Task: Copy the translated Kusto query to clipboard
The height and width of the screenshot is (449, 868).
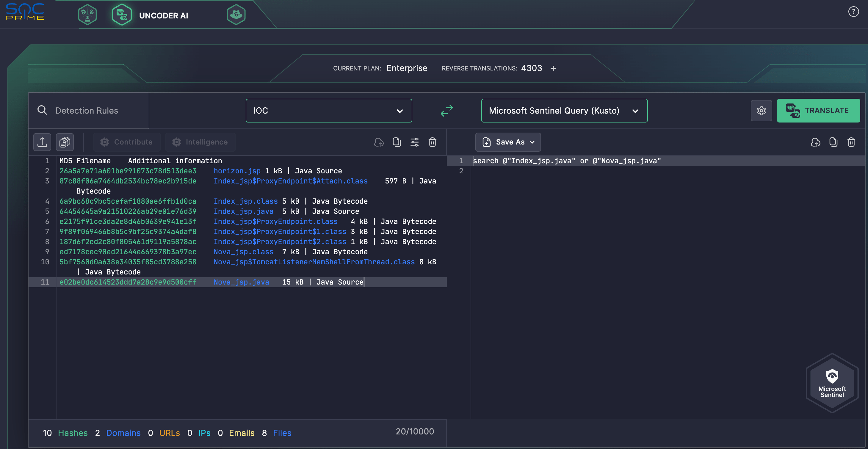Action: click(x=833, y=142)
